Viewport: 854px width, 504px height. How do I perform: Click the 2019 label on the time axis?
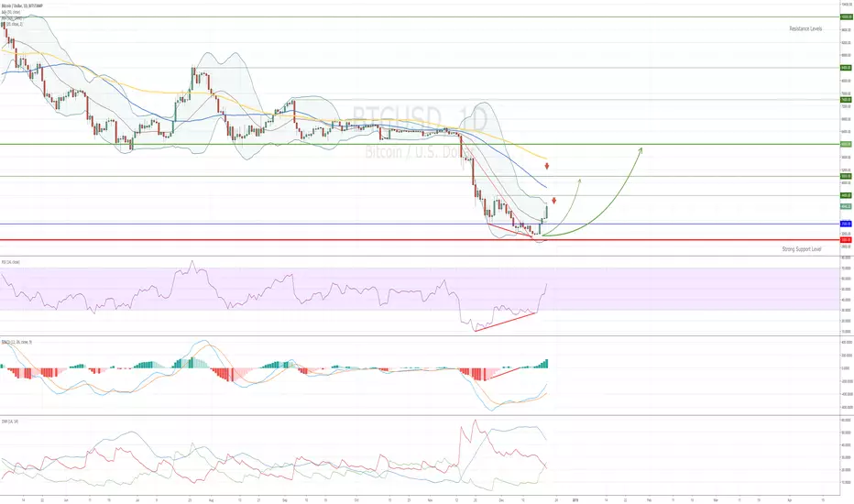tap(575, 499)
